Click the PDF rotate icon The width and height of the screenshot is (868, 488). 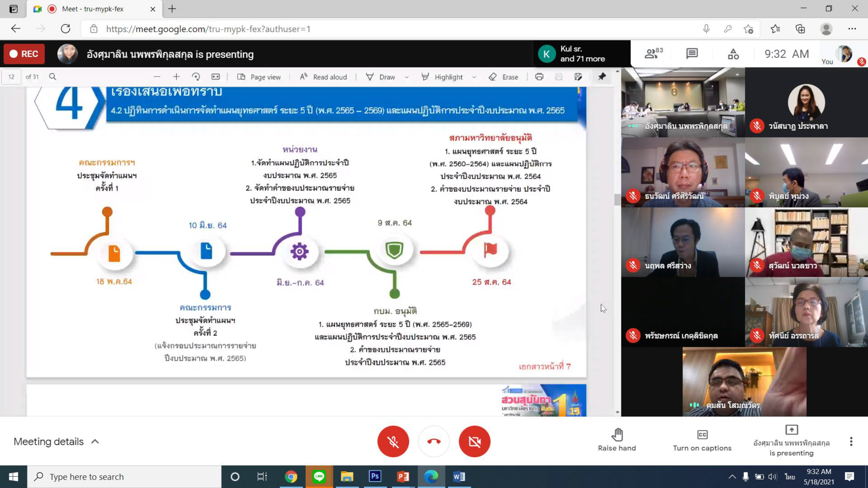(x=196, y=77)
